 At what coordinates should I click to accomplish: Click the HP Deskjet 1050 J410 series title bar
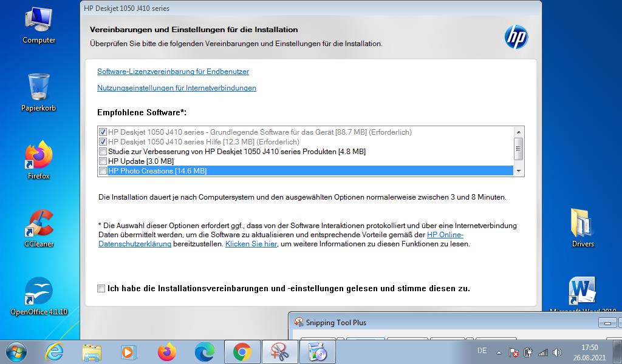(x=310, y=8)
